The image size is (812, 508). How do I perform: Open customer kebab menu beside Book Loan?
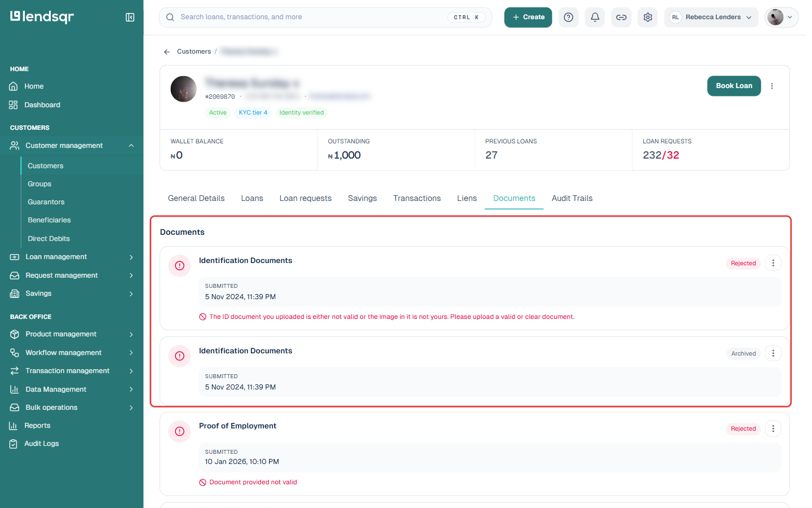(772, 86)
